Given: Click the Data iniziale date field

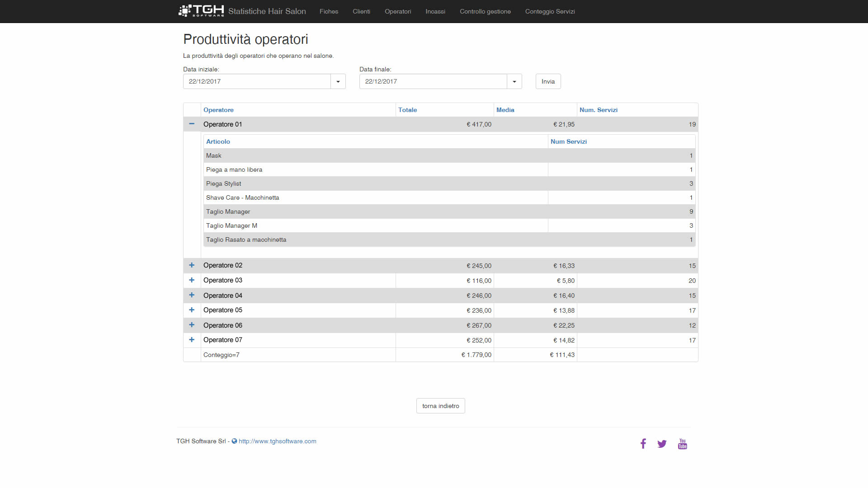Looking at the screenshot, I should pyautogui.click(x=257, y=81).
